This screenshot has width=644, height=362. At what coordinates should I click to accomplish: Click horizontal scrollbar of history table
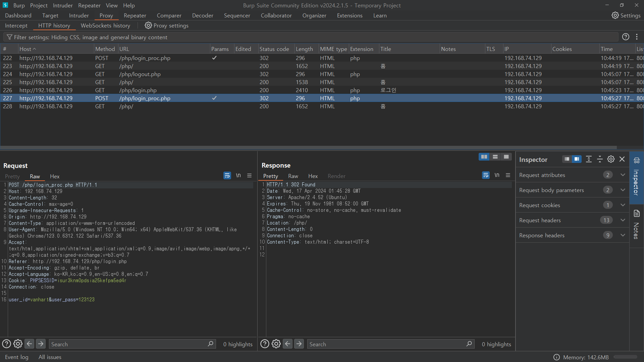click(x=309, y=147)
